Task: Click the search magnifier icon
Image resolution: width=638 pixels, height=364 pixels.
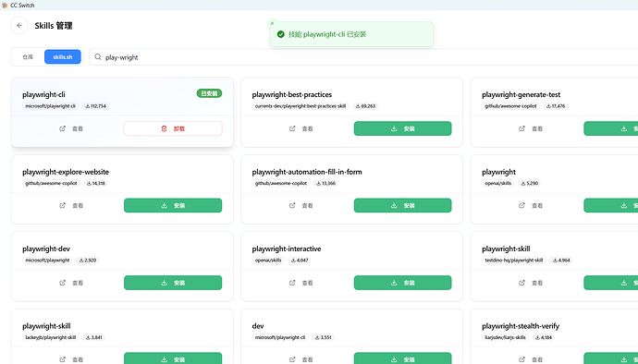Action: pyautogui.click(x=98, y=57)
